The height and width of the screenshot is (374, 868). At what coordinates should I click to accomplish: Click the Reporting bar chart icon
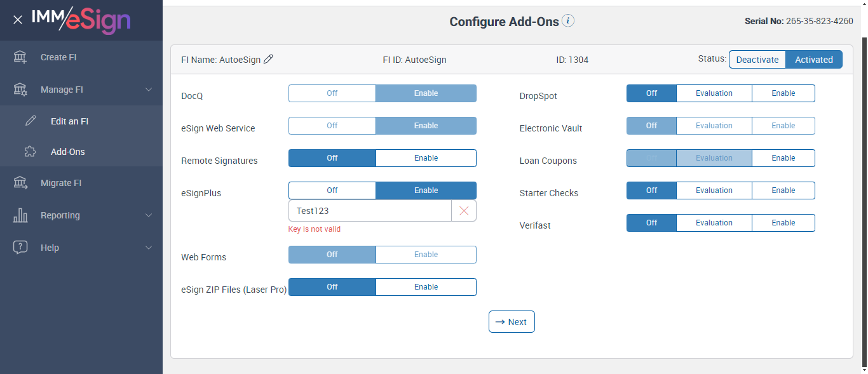pos(20,215)
